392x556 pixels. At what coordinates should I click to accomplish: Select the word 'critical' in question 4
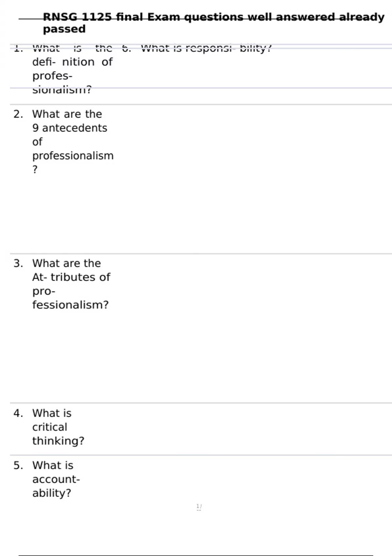coord(50,427)
